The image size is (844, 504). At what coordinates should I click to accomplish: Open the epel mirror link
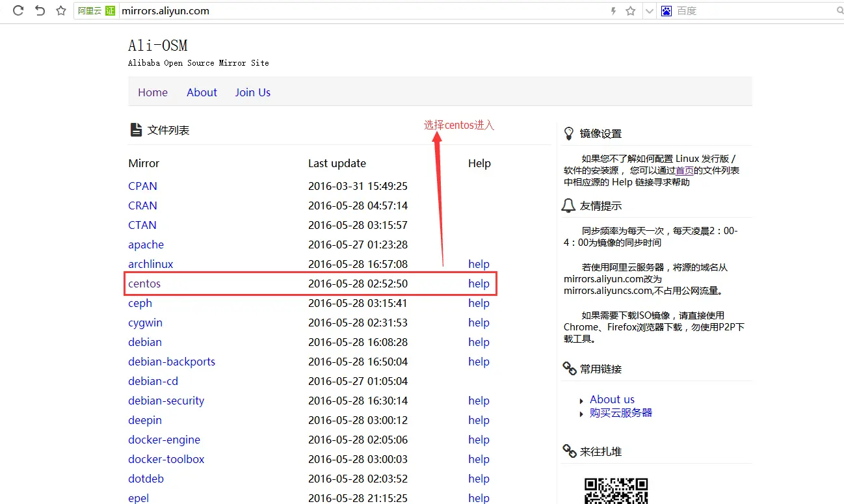[x=138, y=498]
